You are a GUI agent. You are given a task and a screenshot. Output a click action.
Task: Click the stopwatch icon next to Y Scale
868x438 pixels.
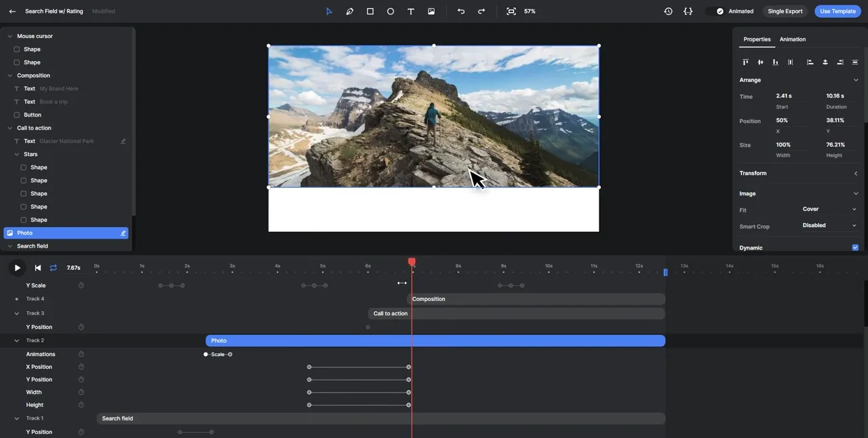[81, 285]
